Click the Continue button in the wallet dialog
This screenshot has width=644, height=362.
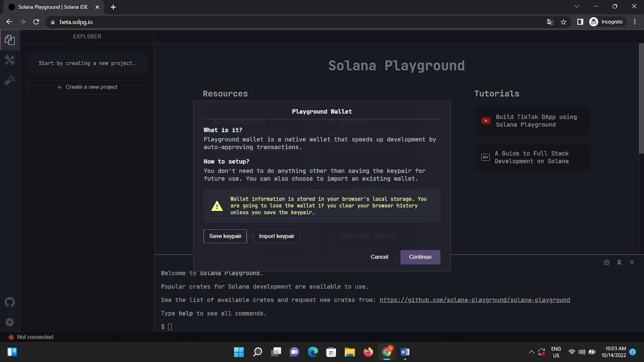point(420,257)
